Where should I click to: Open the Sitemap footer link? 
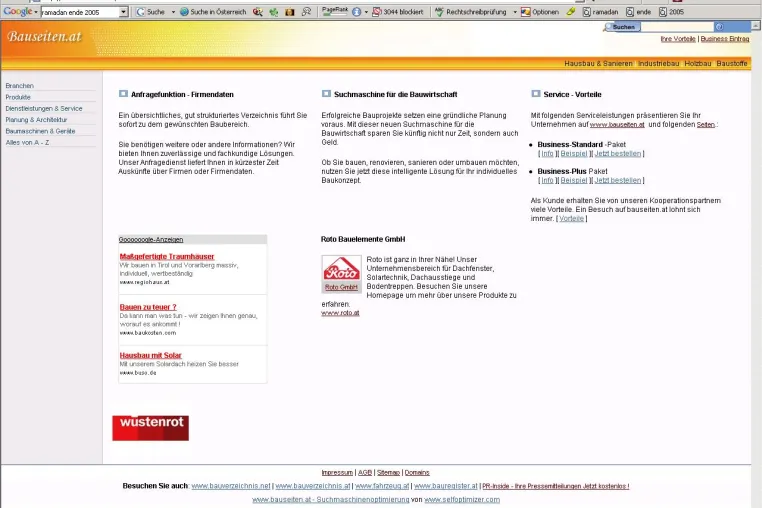pyautogui.click(x=388, y=473)
